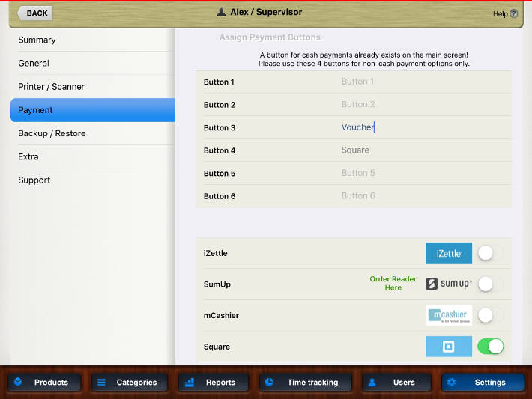Select Printer / Scanner settings section
The height and width of the screenshot is (399, 532).
coord(52,87)
